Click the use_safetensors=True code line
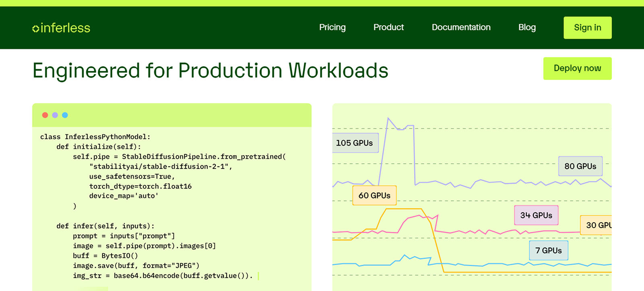The image size is (644, 291). pos(132,176)
